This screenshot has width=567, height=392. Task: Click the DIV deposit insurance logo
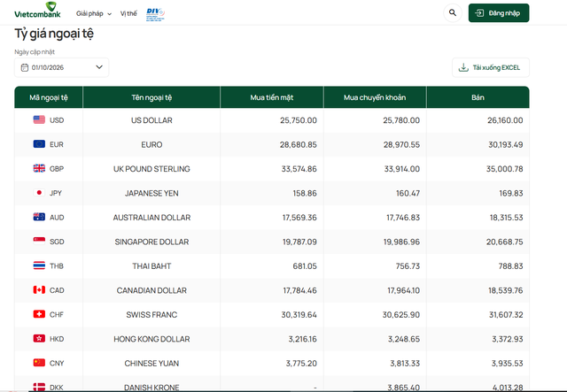tap(155, 14)
